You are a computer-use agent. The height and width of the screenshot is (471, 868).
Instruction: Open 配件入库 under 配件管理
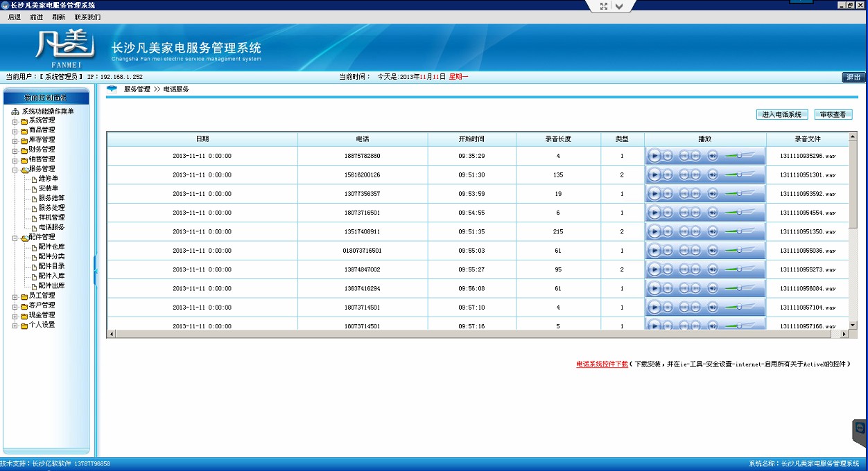52,276
